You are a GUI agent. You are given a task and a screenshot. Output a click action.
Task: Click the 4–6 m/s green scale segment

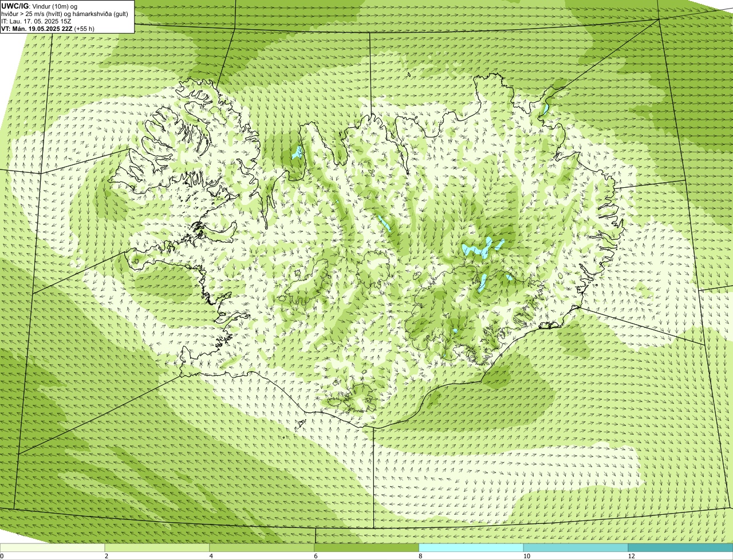coord(262,547)
